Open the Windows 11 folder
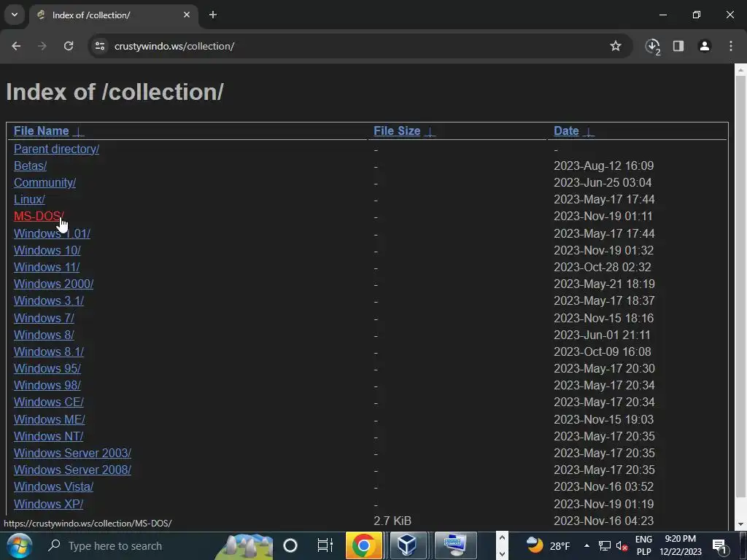The height and width of the screenshot is (560, 747). (x=47, y=267)
